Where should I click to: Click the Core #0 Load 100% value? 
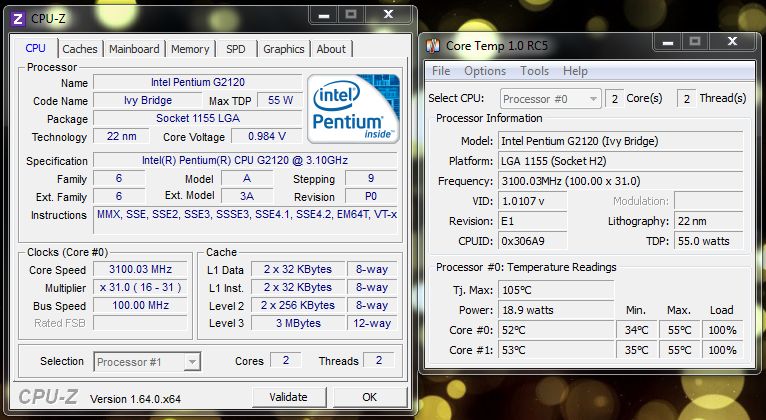click(x=723, y=330)
